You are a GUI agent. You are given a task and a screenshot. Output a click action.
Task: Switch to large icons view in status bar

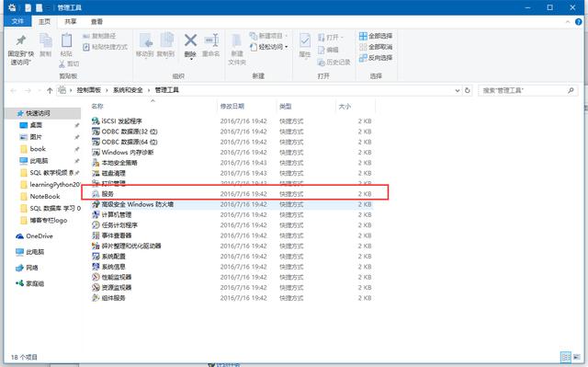coord(576,357)
